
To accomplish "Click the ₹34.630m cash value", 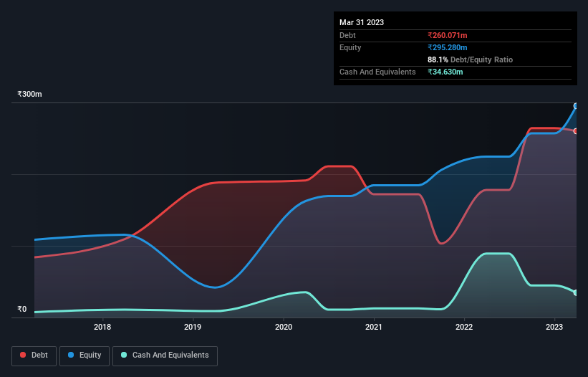I will 445,72.
